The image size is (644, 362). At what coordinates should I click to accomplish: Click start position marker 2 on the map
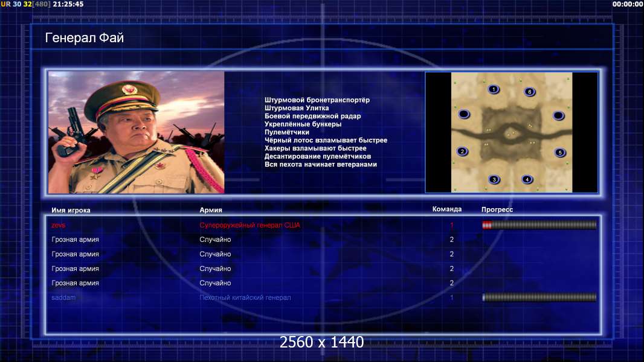[463, 151]
